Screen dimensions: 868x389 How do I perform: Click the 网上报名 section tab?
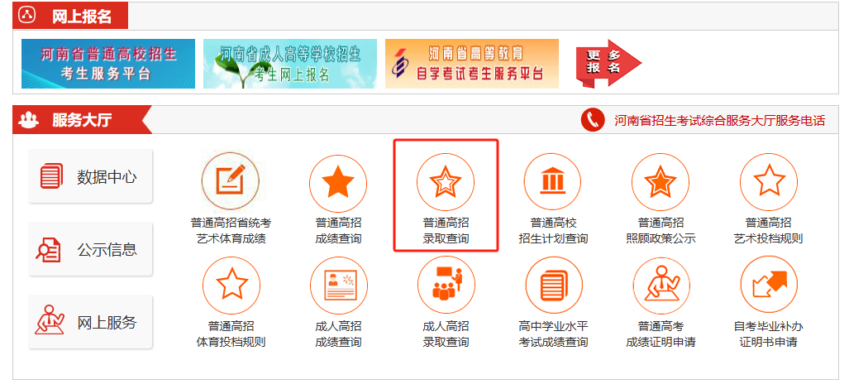pyautogui.click(x=70, y=16)
